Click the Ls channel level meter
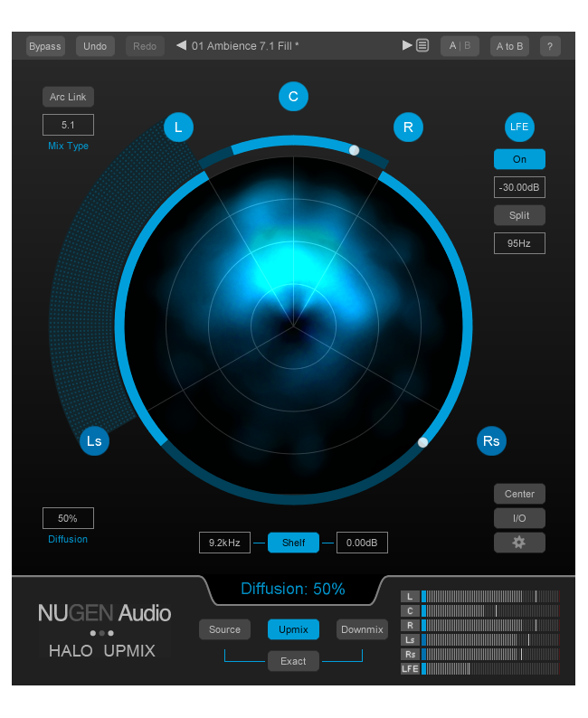Image resolution: width=588 pixels, height=718 pixels. 490,639
